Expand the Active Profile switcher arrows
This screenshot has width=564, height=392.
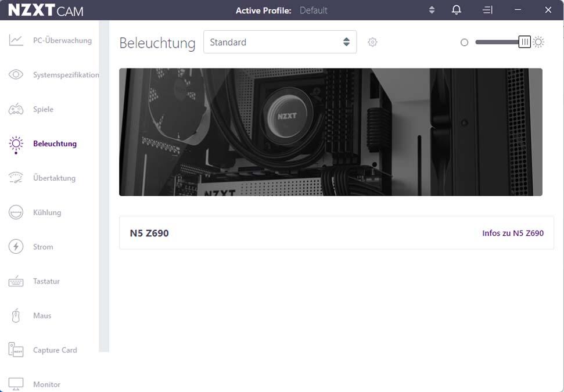tap(432, 10)
